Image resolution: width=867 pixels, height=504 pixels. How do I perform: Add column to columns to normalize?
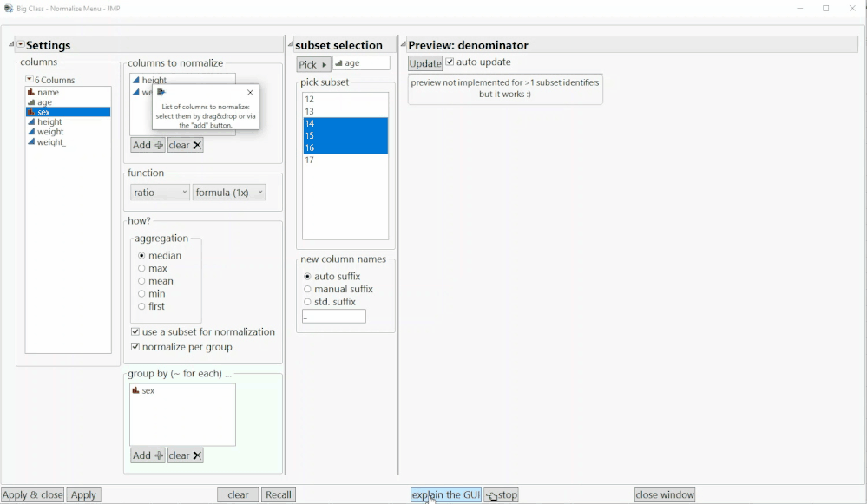click(148, 146)
